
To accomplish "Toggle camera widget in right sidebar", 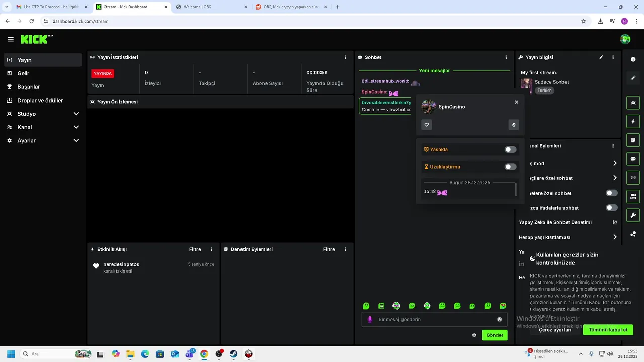I will click(633, 196).
